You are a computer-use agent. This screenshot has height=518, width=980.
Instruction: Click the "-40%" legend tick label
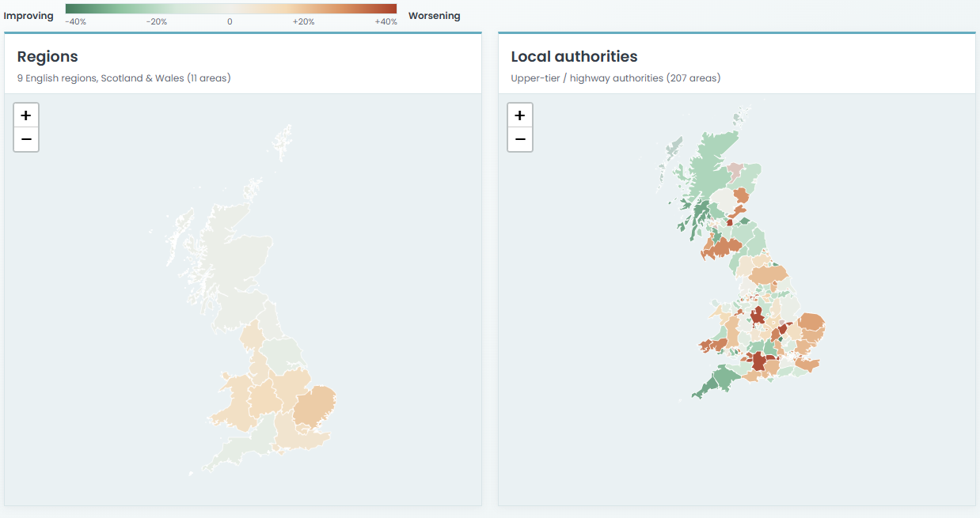click(76, 21)
